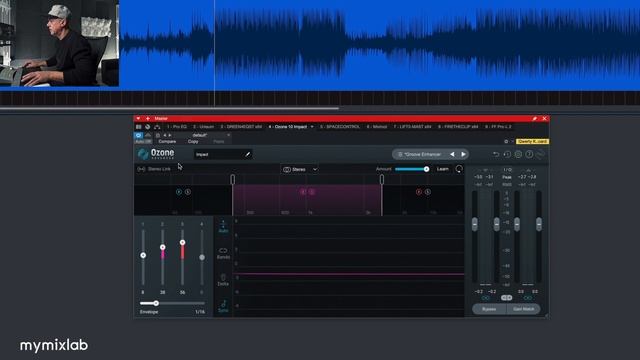Open Ozone help question mark icon
Viewport: 640px width, 360px height.
(x=529, y=154)
